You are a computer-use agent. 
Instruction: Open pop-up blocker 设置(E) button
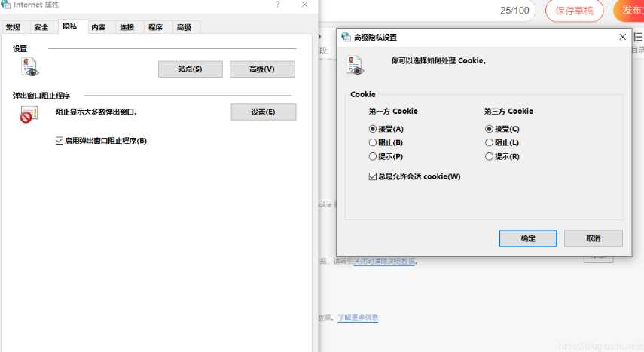pyautogui.click(x=264, y=112)
